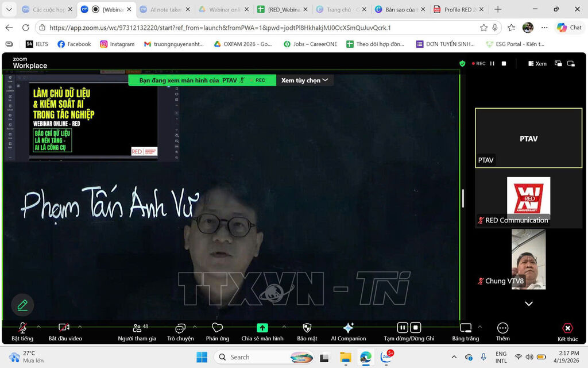The width and height of the screenshot is (588, 368).
Task: Select the Chung VTV8 video thumbnail
Action: pyautogui.click(x=528, y=259)
